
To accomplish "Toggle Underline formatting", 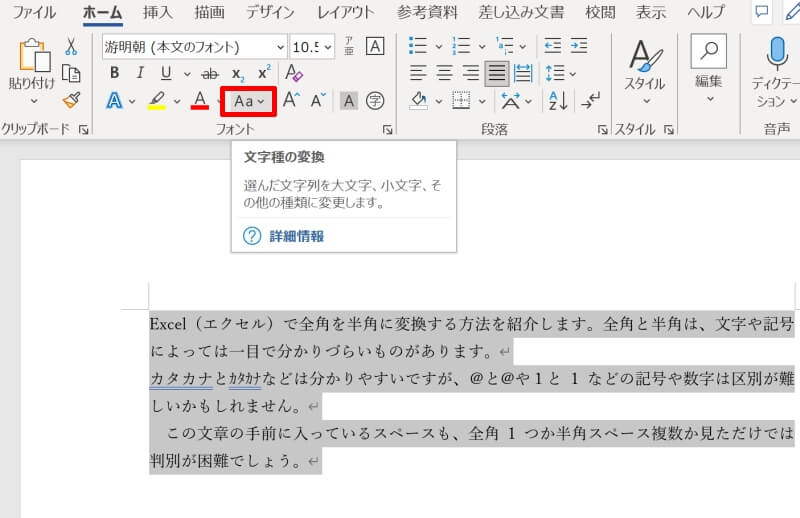I will point(166,73).
